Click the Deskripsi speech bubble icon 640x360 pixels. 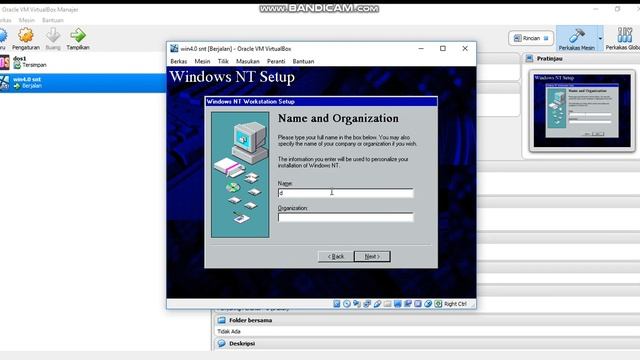pyautogui.click(x=222, y=343)
